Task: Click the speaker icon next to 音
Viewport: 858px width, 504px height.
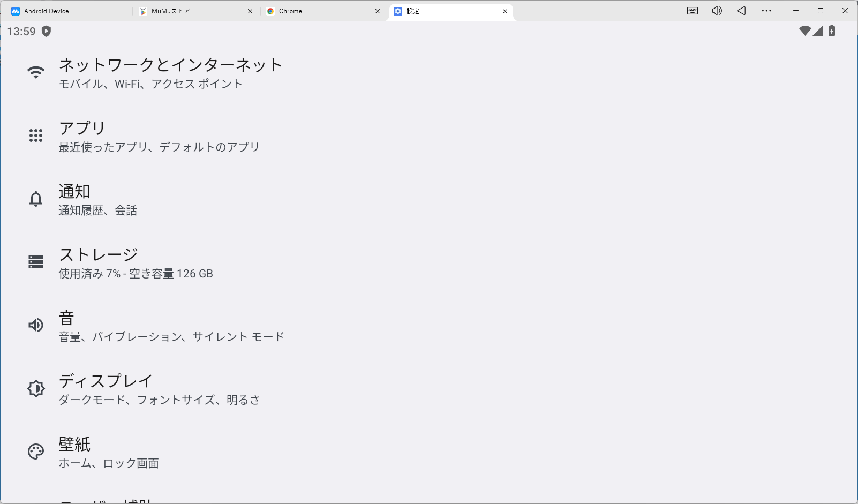Action: [x=36, y=325]
